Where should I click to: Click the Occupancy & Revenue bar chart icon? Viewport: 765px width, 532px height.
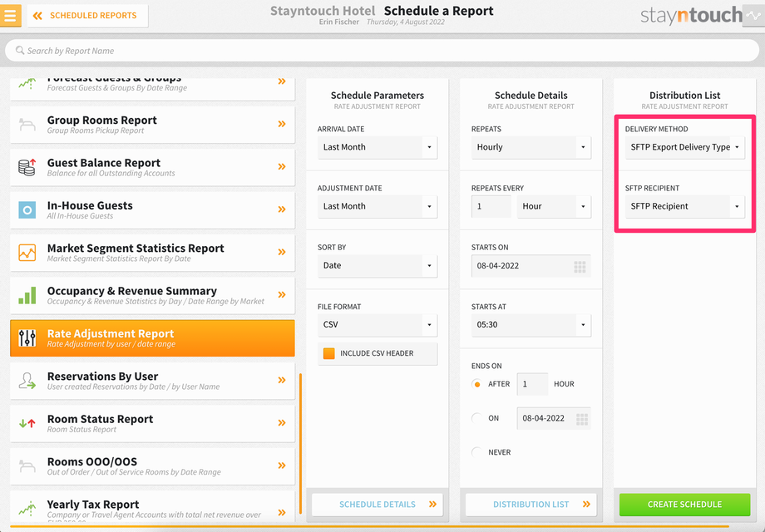point(27,295)
